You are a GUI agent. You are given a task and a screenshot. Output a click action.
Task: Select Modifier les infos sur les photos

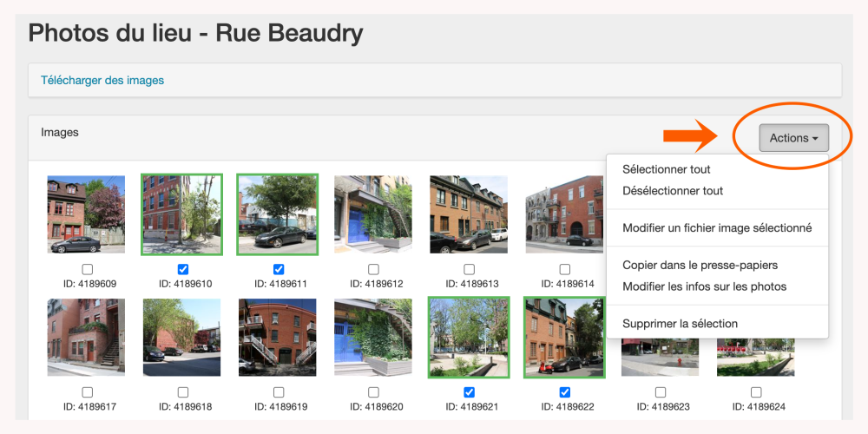click(704, 286)
